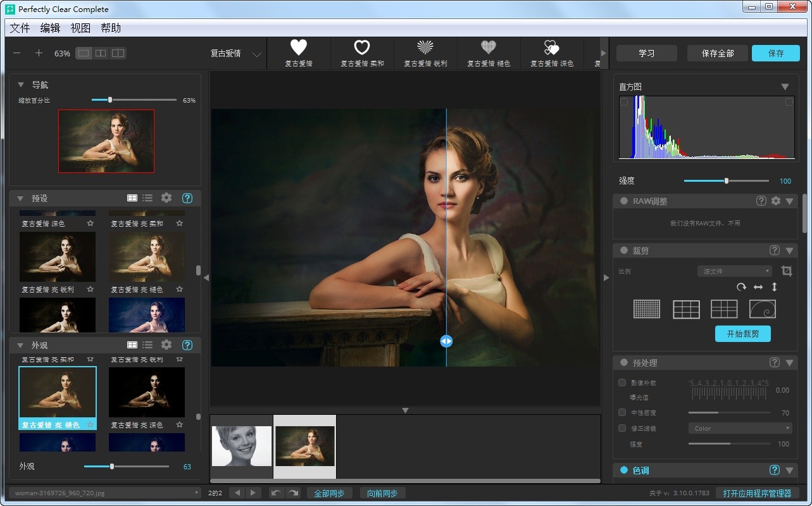Select the fine grid crop overlay

(x=647, y=309)
